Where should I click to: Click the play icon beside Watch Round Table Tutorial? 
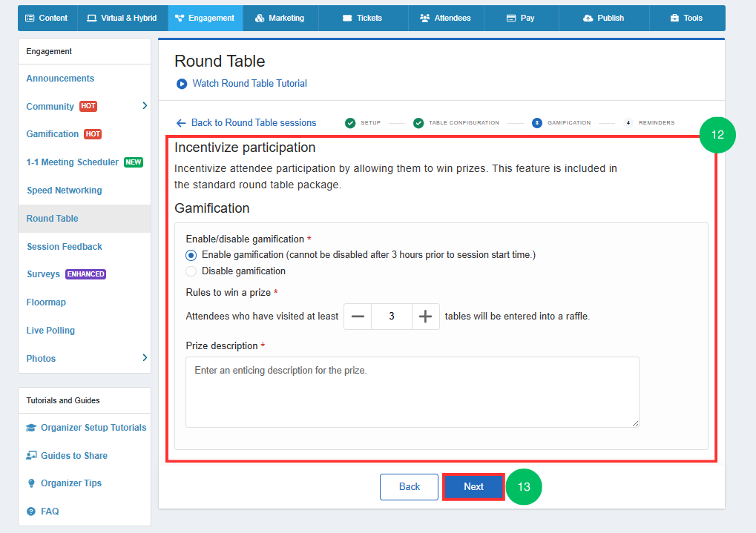[x=182, y=84]
